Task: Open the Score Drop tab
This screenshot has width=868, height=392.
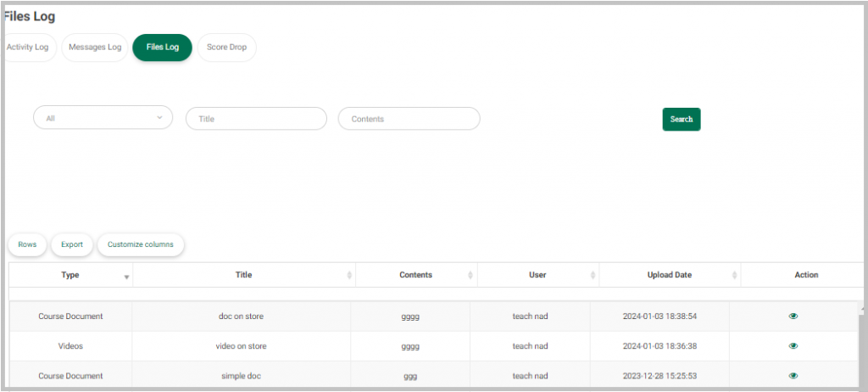Action: [x=226, y=48]
